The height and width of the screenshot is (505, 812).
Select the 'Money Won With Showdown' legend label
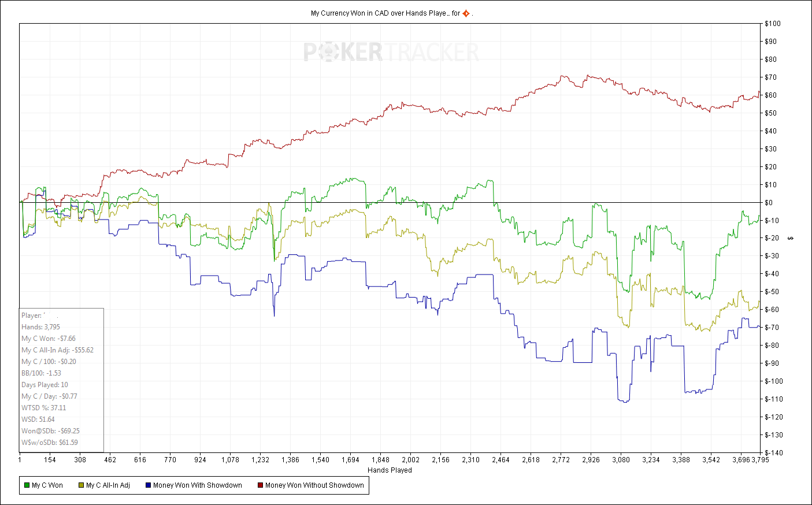point(198,485)
